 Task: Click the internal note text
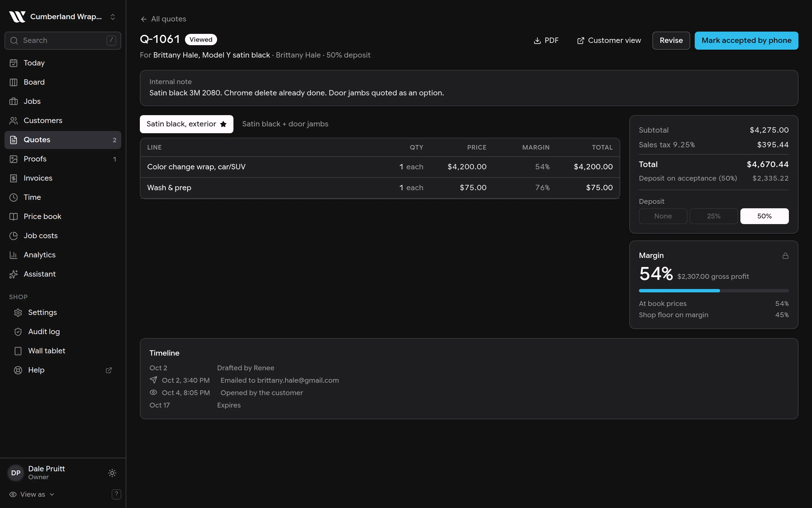297,93
